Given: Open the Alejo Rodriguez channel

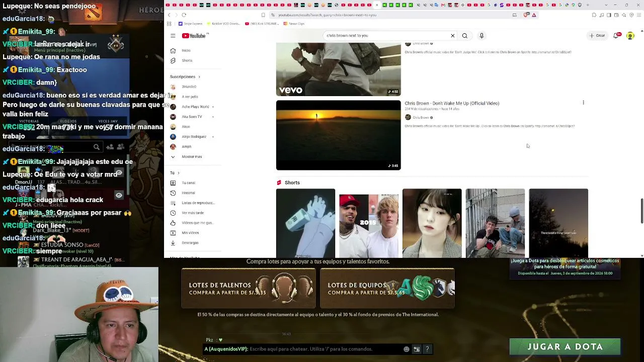Looking at the screenshot, I should 194,137.
